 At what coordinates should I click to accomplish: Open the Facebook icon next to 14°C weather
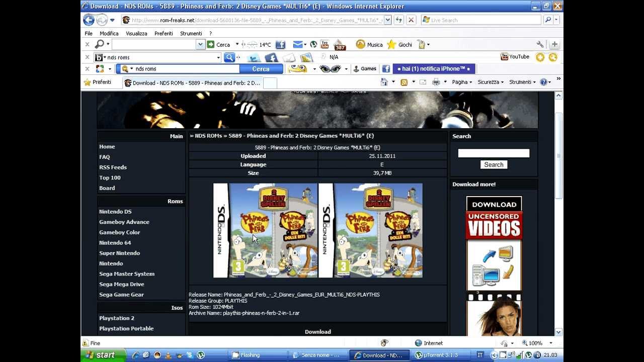tap(280, 45)
